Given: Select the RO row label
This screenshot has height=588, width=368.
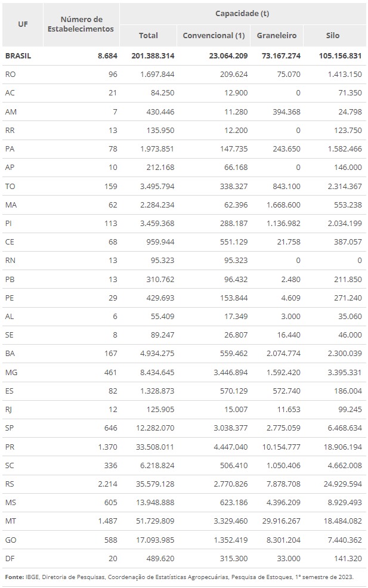Looking at the screenshot, I should tap(10, 75).
